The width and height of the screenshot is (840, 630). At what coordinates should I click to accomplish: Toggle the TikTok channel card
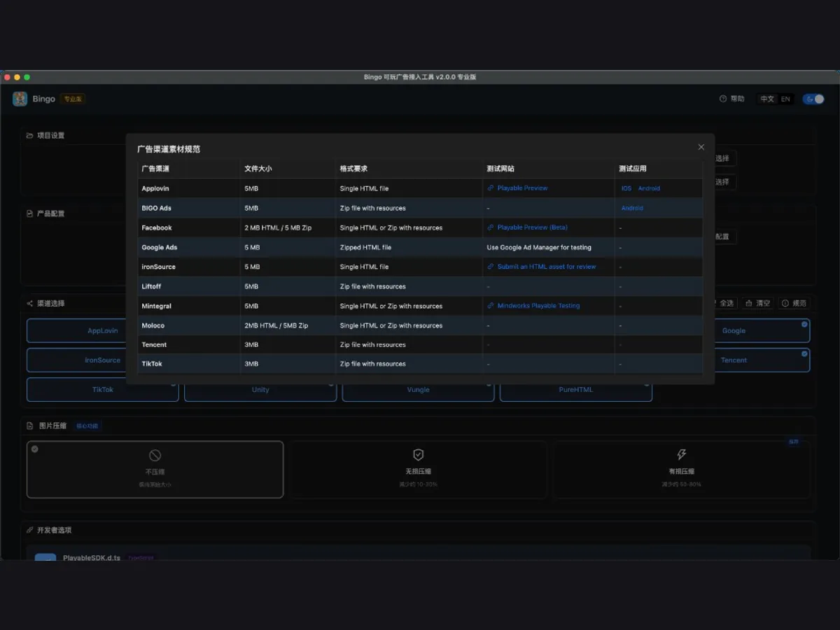103,390
